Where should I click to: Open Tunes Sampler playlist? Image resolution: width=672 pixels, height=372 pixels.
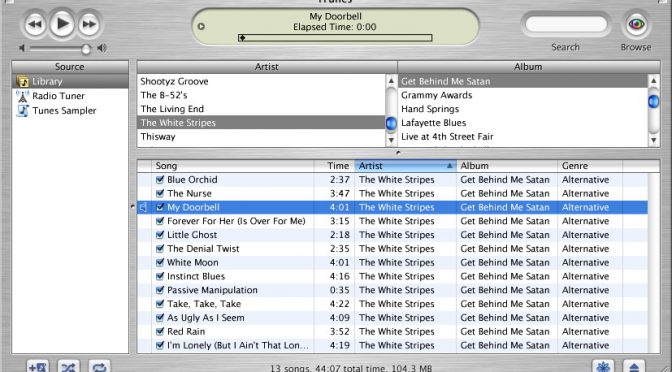point(64,110)
